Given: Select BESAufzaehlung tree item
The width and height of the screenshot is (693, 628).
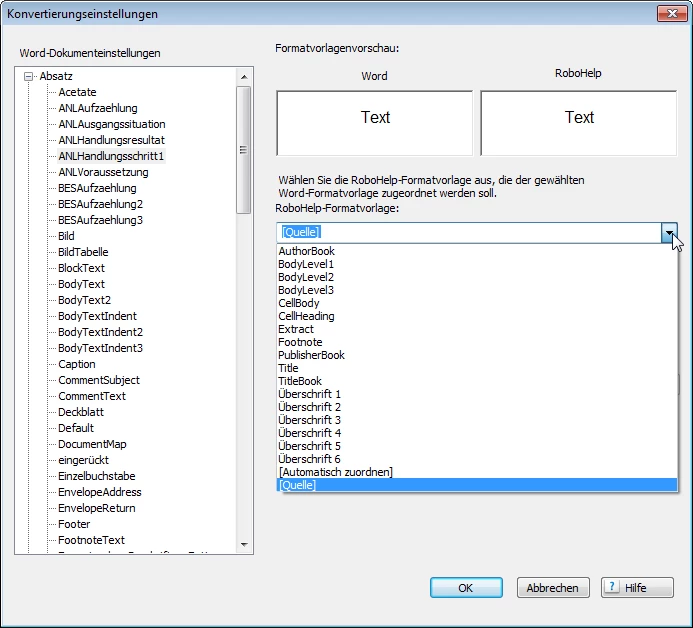Looking at the screenshot, I should (97, 188).
